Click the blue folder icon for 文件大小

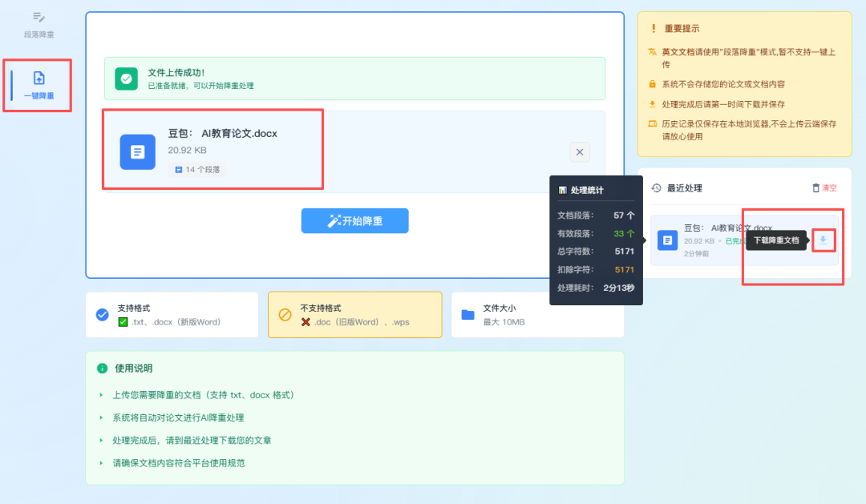coord(467,314)
